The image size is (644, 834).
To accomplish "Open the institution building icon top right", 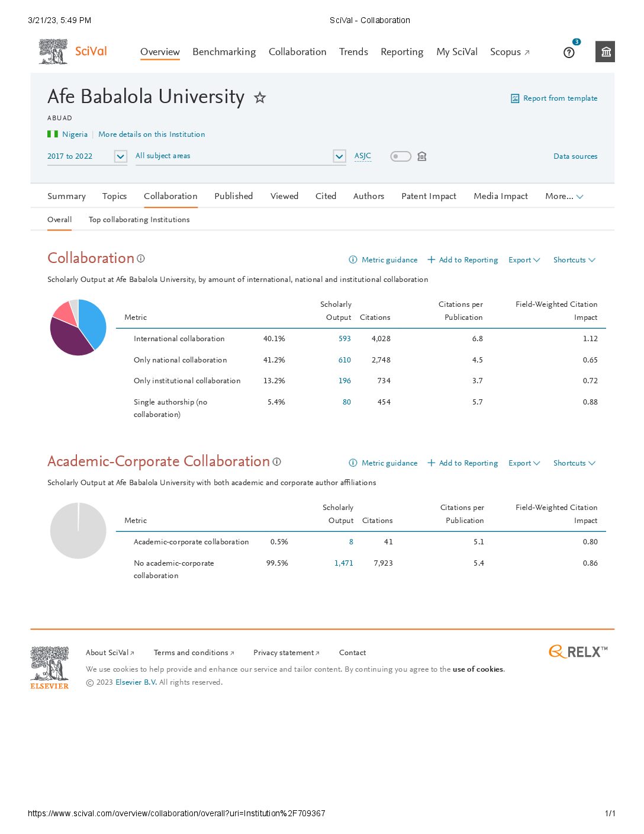I will coord(606,52).
